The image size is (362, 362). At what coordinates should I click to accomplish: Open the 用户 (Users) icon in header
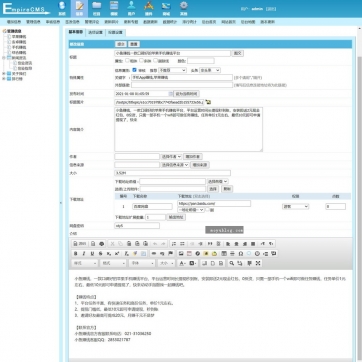[x=131, y=8]
